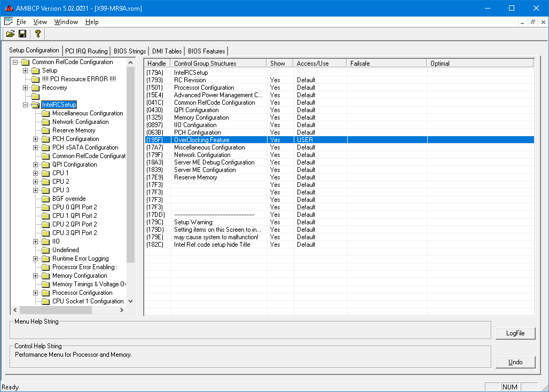Screen dimensions: 549x392
Task: Click the folder icon beside BGF override
Action: 45,199
